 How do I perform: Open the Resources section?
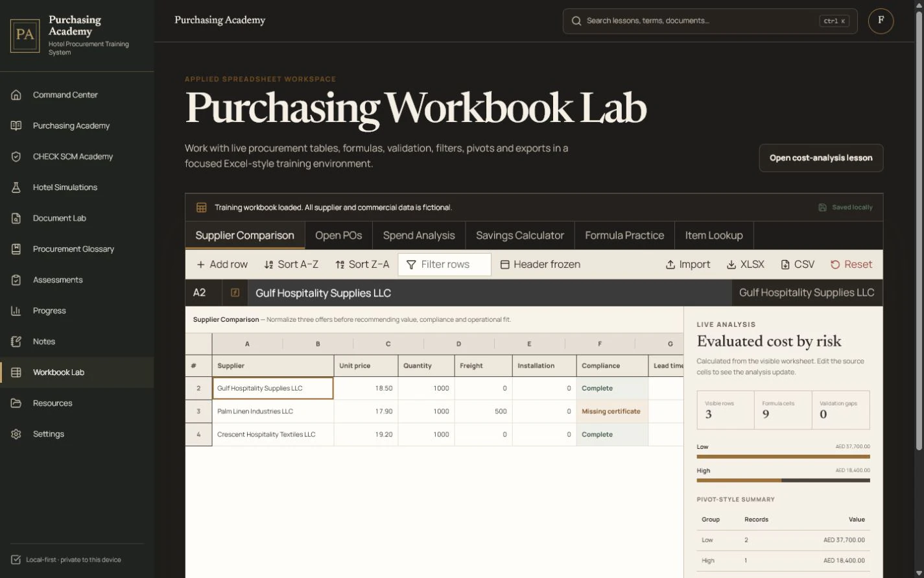77,403
